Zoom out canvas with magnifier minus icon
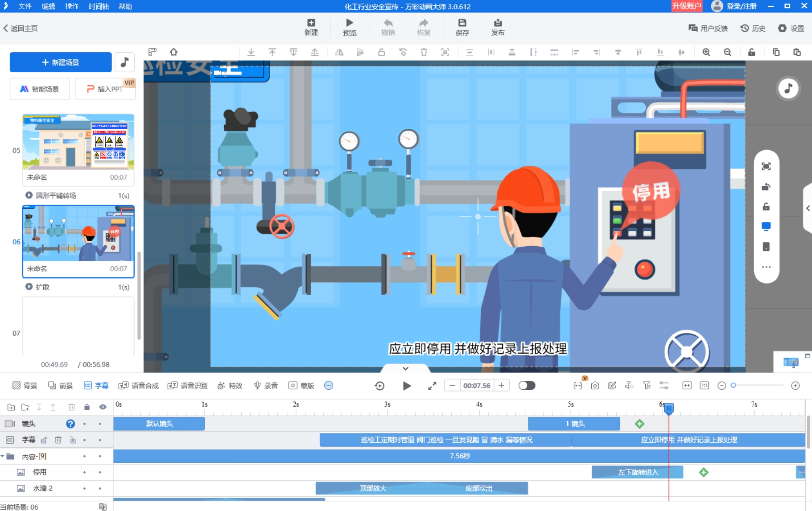The height and width of the screenshot is (511, 812). pyautogui.click(x=727, y=52)
